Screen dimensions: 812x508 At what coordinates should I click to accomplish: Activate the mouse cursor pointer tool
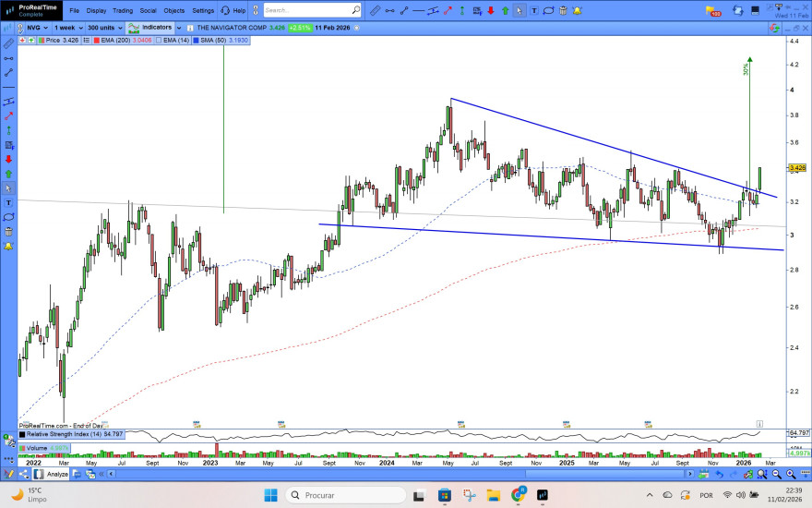click(x=519, y=11)
